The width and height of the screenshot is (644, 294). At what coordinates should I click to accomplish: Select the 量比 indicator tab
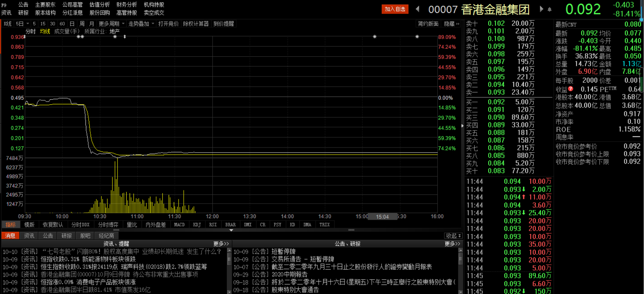[x=132, y=225]
